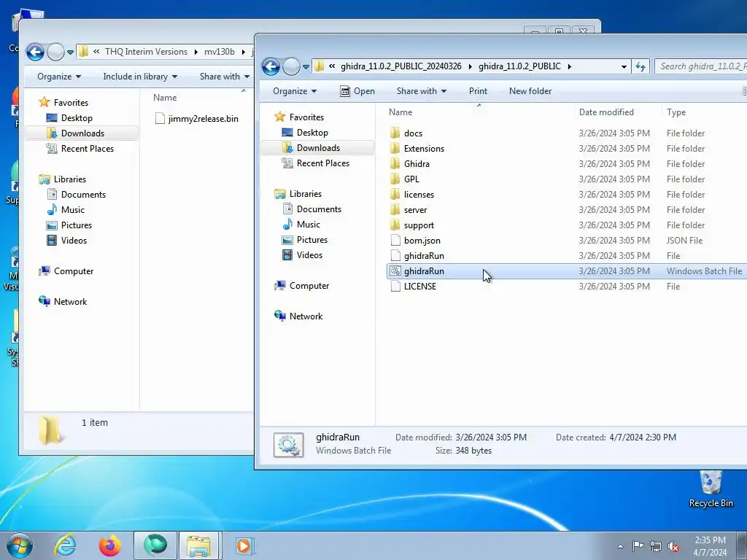
Task: Select the bom.json file
Action: [x=422, y=241]
